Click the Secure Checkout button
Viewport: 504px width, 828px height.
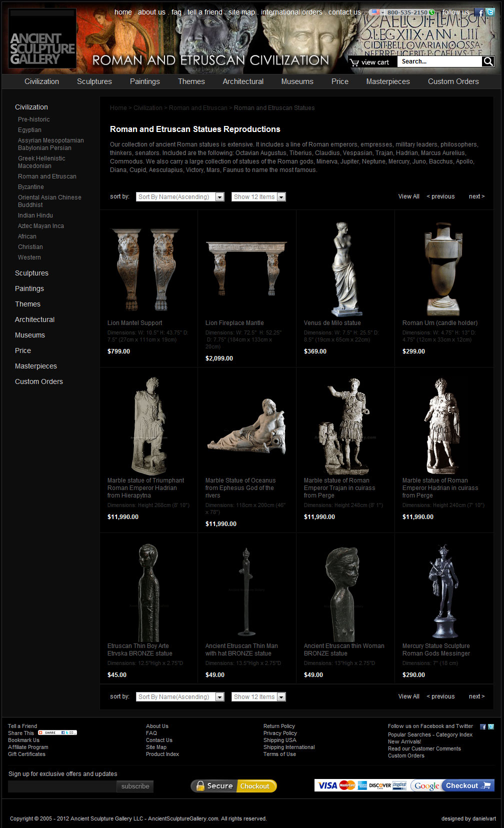[233, 786]
